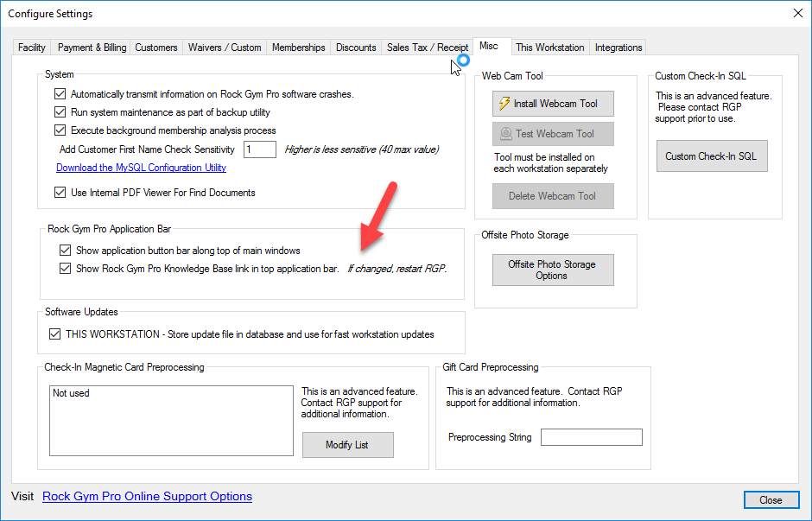Open Offsite Photo Storage Options

pos(553,270)
